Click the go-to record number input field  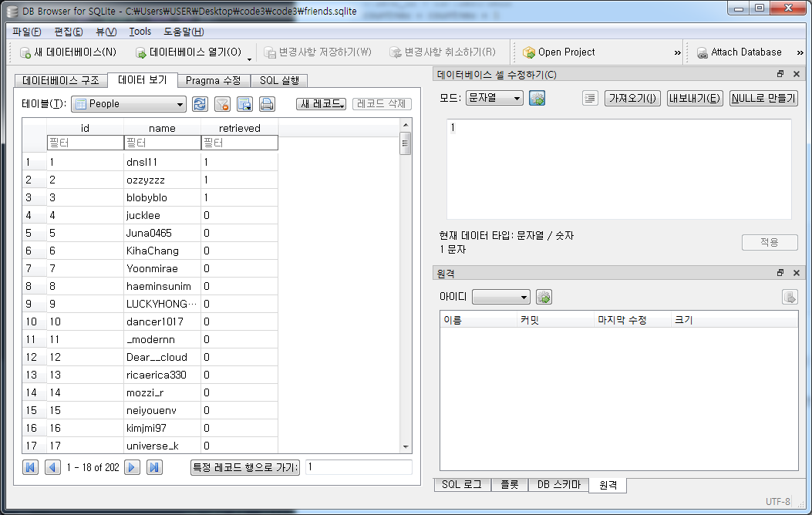coord(359,467)
